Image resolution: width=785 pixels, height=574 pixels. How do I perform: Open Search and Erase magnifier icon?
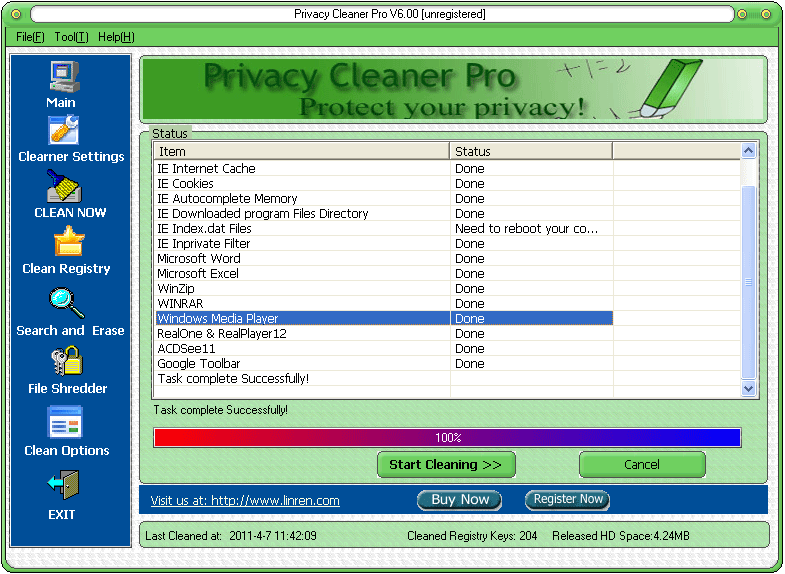point(68,303)
